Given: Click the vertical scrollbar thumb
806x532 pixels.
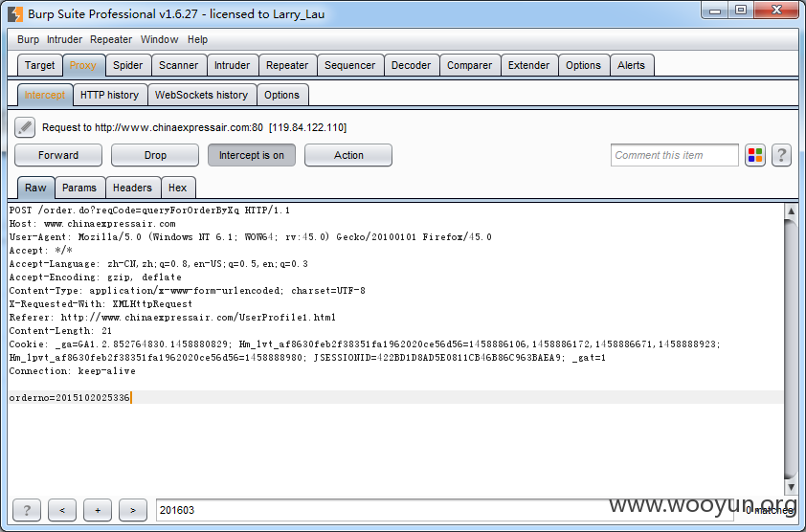Looking at the screenshot, I should tap(791, 349).
